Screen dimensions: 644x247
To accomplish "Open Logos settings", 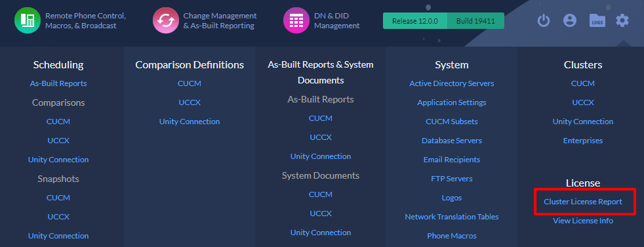I will [452, 198].
